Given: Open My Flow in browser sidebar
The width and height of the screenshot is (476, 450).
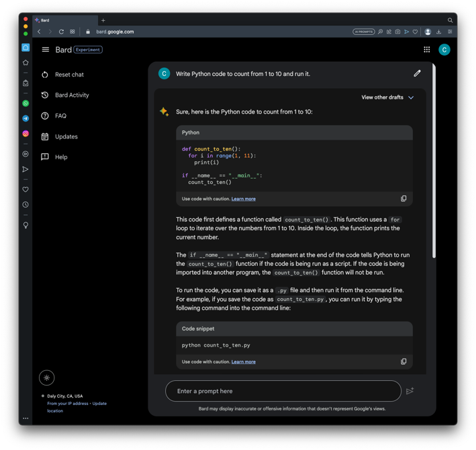Looking at the screenshot, I should 26,169.
